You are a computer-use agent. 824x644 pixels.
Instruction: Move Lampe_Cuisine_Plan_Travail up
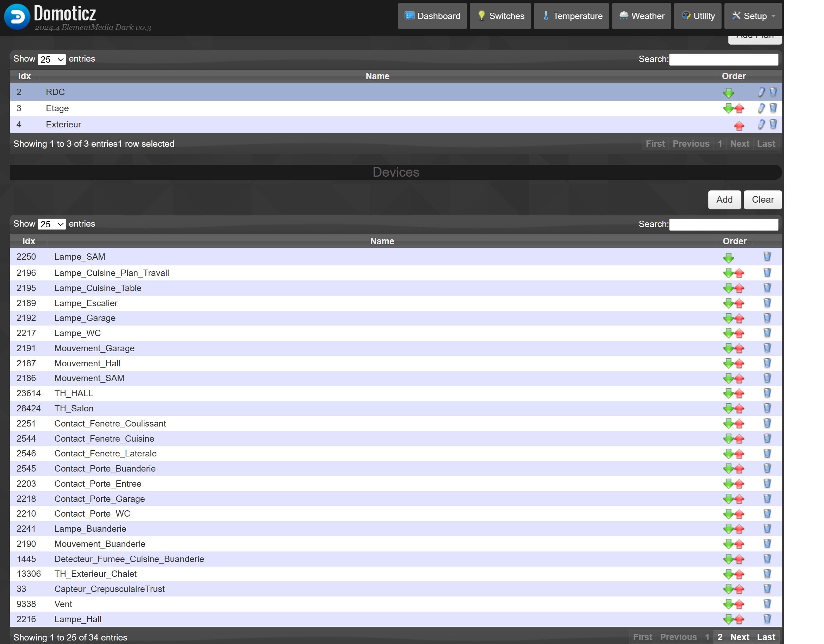pyautogui.click(x=739, y=273)
